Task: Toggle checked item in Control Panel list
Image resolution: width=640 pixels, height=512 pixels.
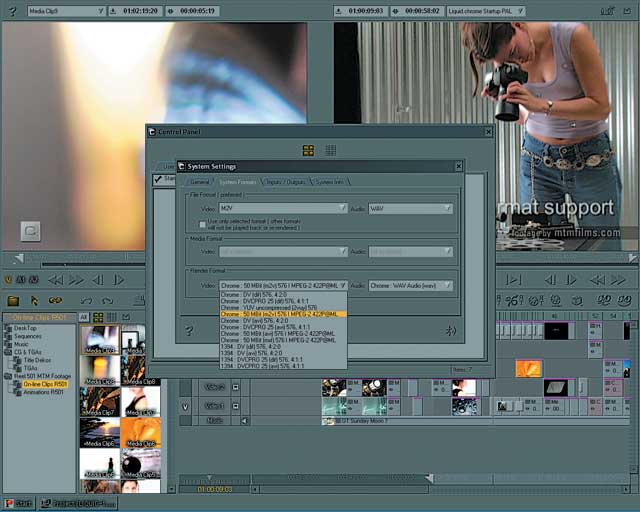Action: click(158, 179)
